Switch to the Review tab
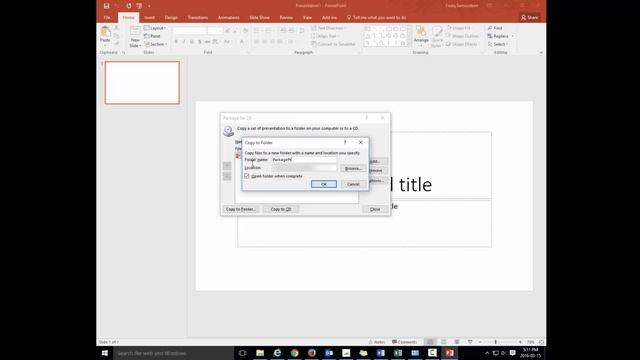 click(286, 18)
